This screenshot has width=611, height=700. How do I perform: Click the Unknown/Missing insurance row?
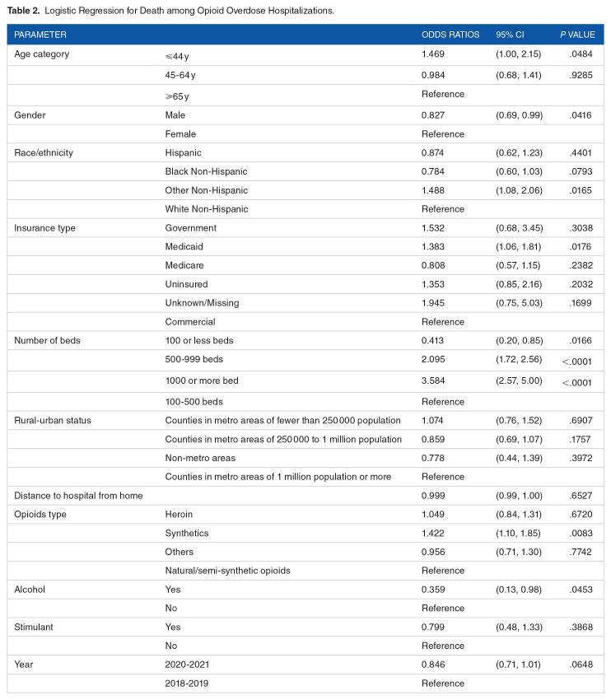tap(305, 303)
